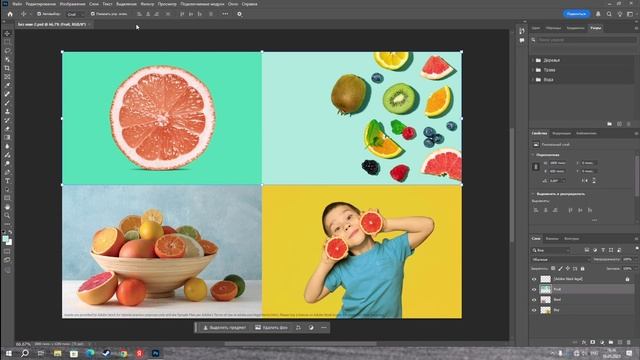
Task: Open the Фильтр menu
Action: (147, 4)
